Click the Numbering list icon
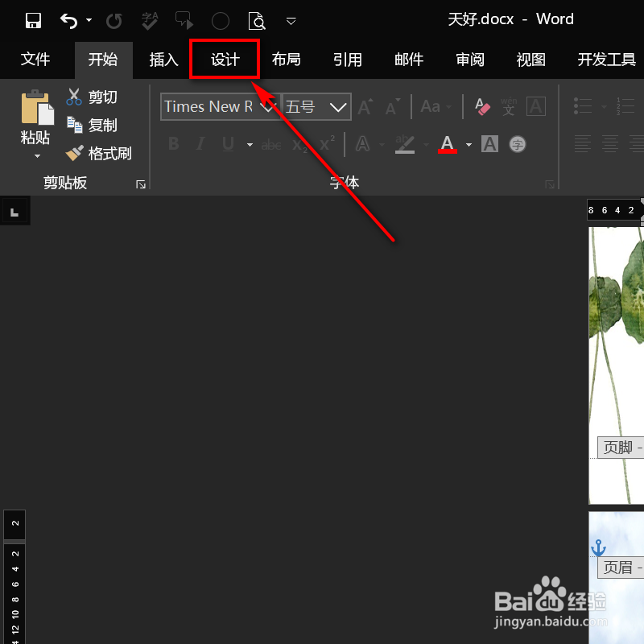Viewport: 644px width, 644px height. point(625,106)
